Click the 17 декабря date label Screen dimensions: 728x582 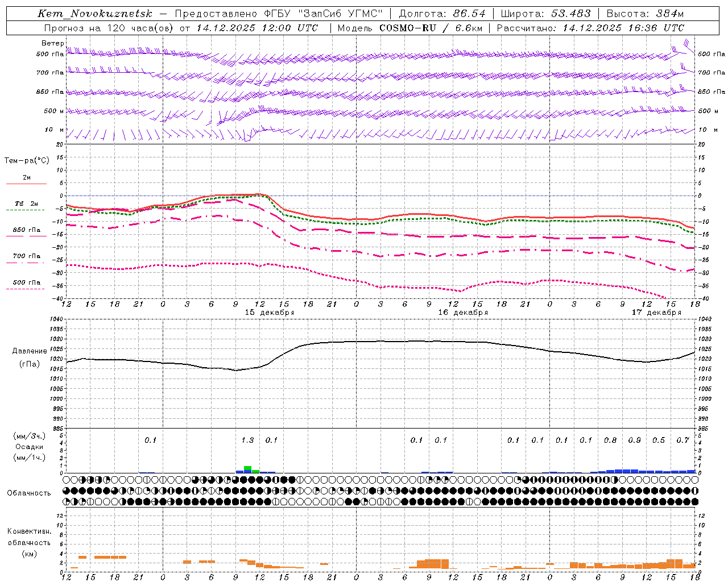click(x=656, y=313)
